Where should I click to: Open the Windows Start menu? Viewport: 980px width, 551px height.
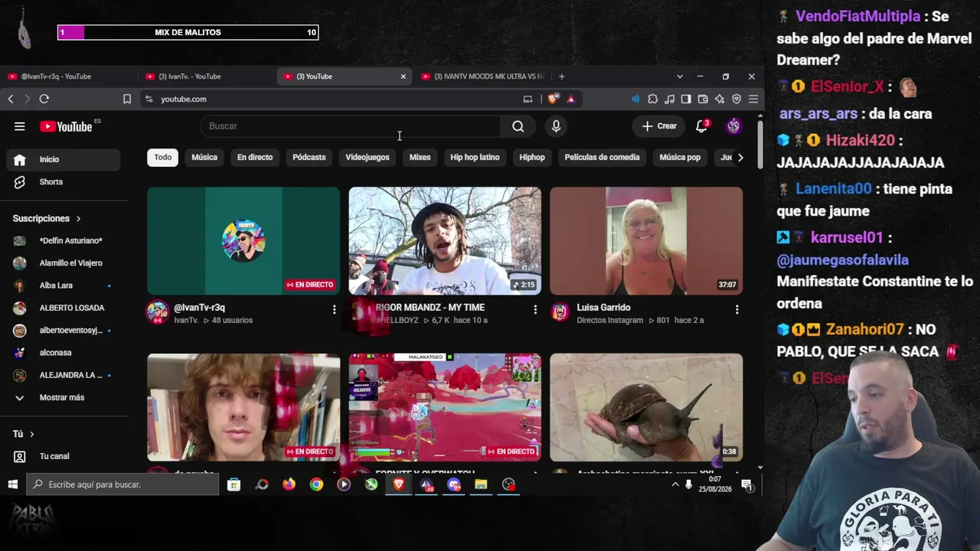[x=13, y=484]
